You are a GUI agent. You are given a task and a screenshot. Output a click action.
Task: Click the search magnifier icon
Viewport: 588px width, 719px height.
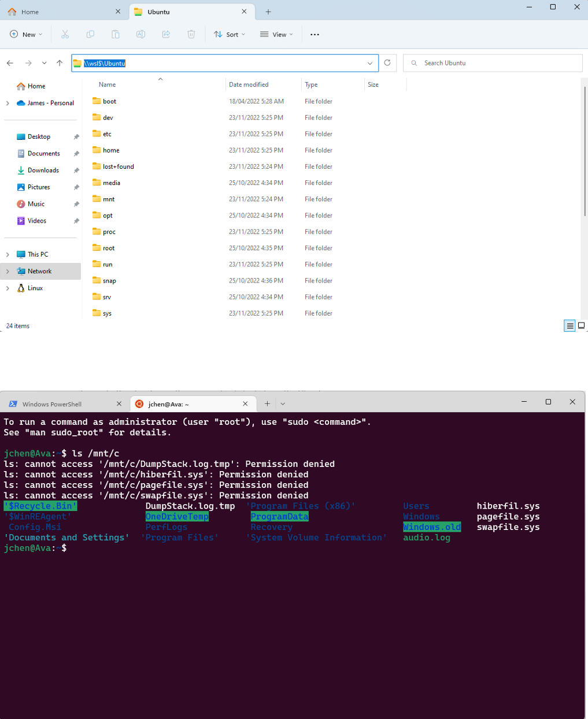[x=414, y=63]
